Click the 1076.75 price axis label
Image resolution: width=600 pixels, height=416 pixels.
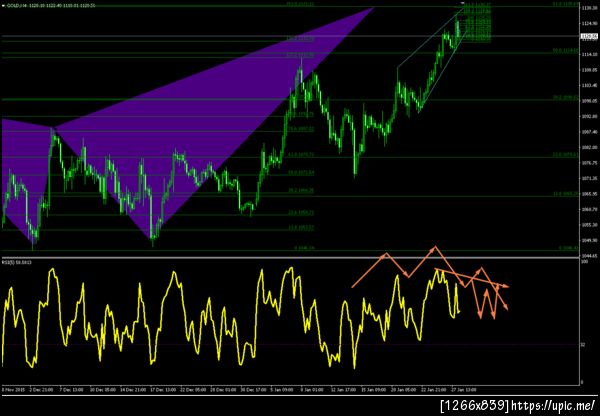pos(589,163)
